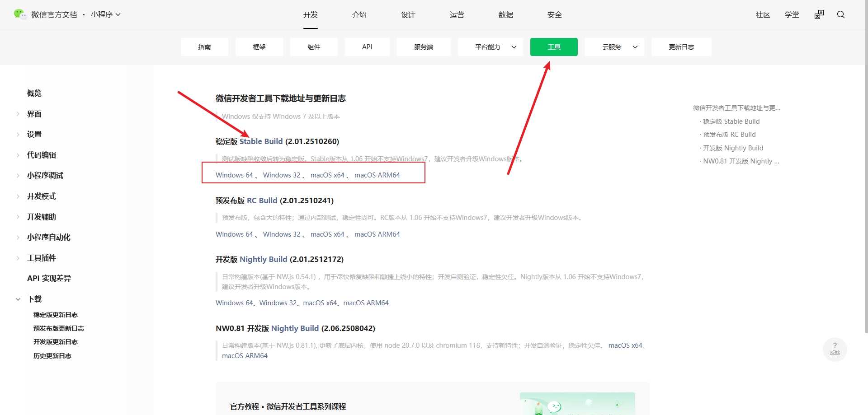Click the page vertical scrollbar
The height and width of the screenshot is (415, 868).
coord(866,167)
